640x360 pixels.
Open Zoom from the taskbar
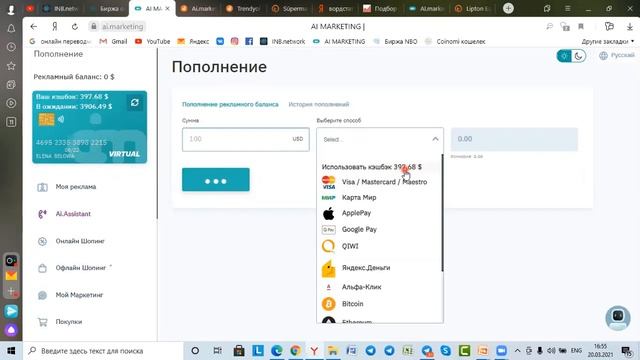tap(502, 351)
